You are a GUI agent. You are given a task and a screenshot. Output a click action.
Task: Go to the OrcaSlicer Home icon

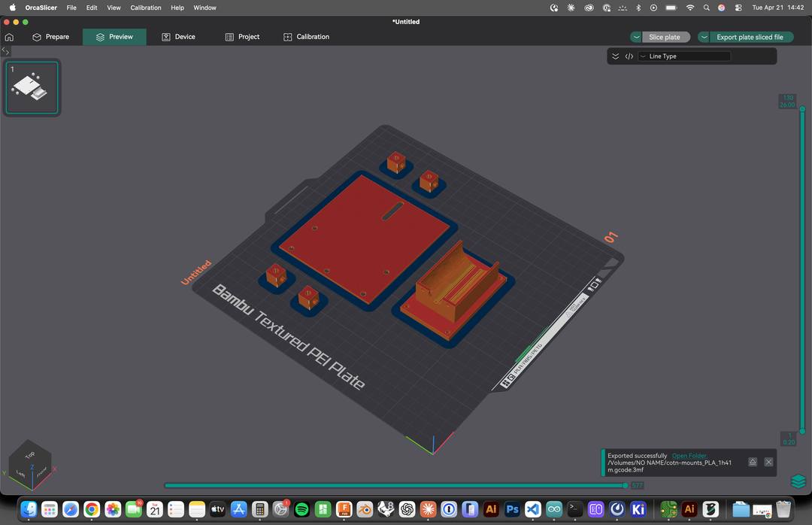point(9,37)
